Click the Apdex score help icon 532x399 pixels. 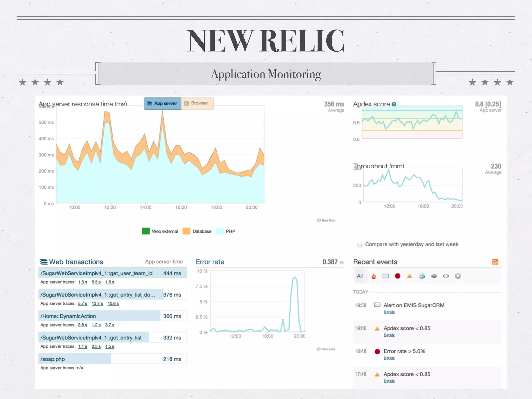[x=394, y=104]
